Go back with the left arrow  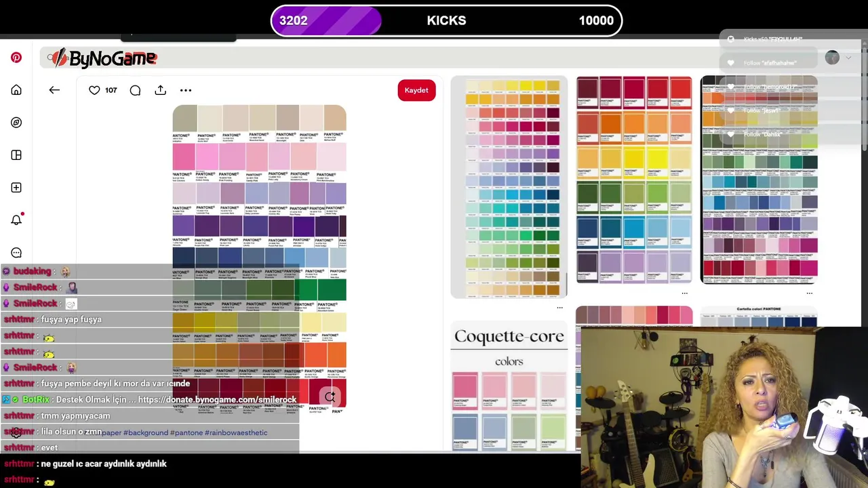pyautogui.click(x=54, y=90)
